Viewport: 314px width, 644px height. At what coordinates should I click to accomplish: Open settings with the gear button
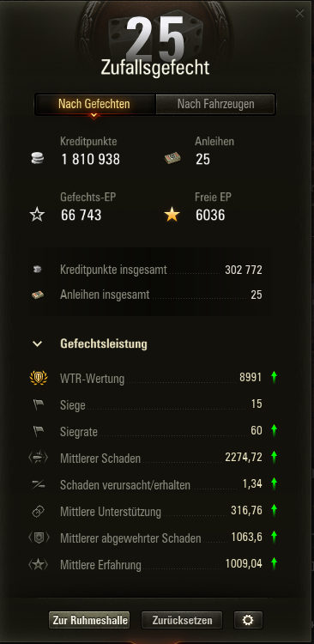[x=248, y=620]
